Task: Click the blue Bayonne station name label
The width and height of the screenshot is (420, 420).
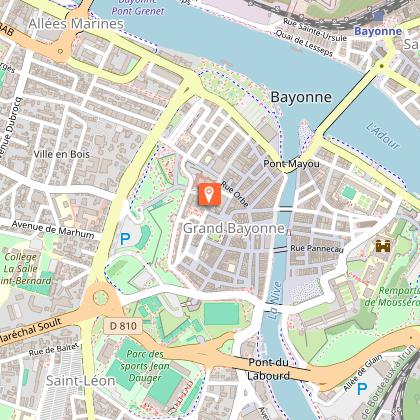Action: click(378, 31)
